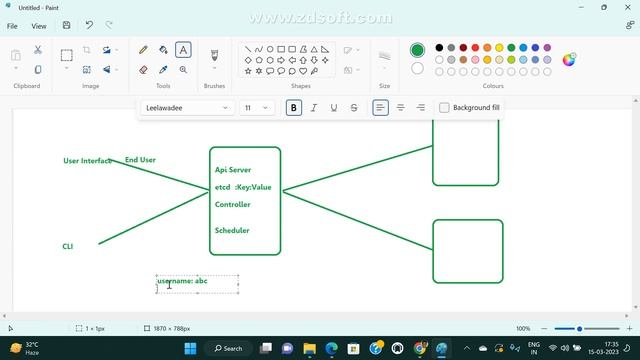640x360 pixels.
Task: Expand the Selection options arrow
Action: coord(67,68)
